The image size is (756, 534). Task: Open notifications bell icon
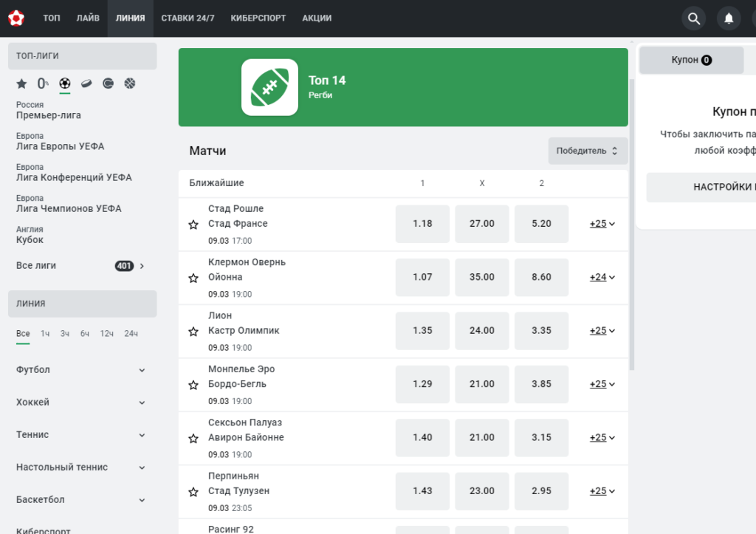729,18
